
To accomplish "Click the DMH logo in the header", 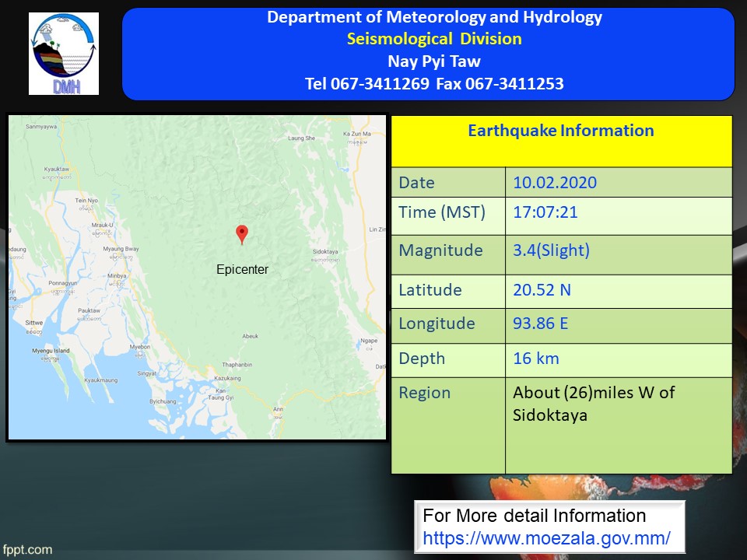I will tap(64, 54).
